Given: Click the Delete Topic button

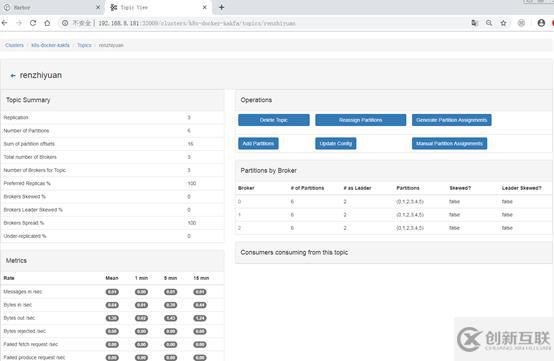Looking at the screenshot, I should point(274,120).
